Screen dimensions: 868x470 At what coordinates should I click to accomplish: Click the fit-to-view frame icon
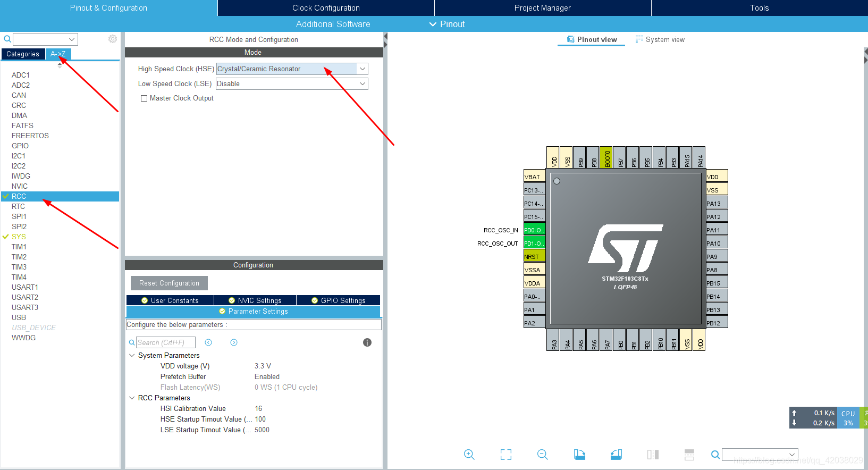(x=506, y=455)
